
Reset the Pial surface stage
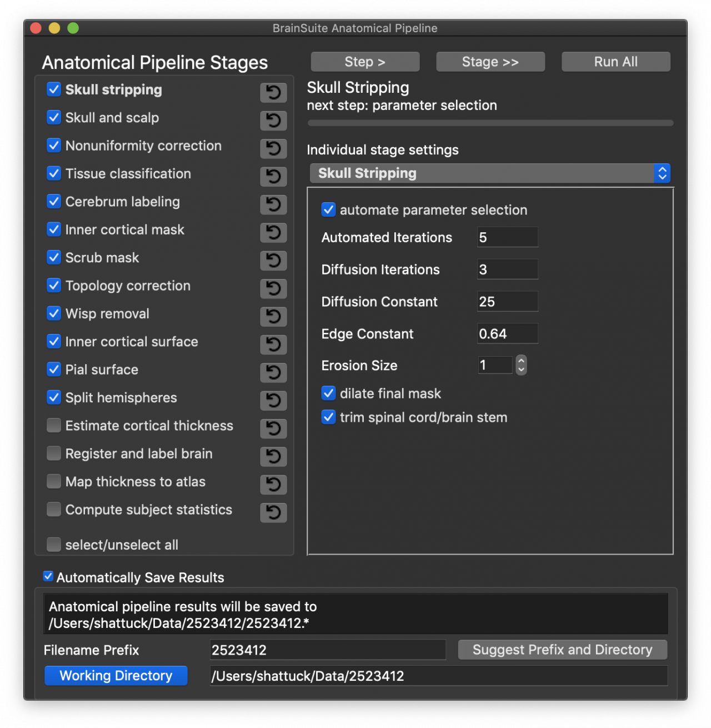(273, 372)
